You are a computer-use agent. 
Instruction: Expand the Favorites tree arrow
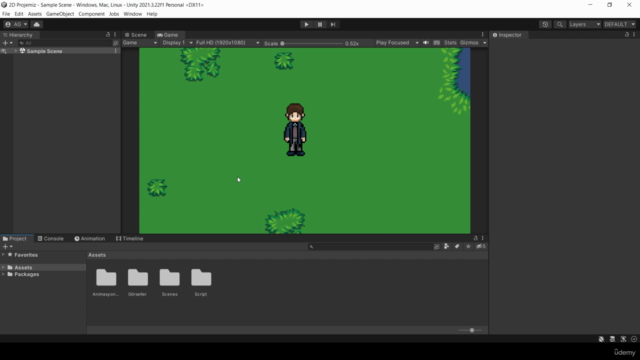tap(4, 255)
